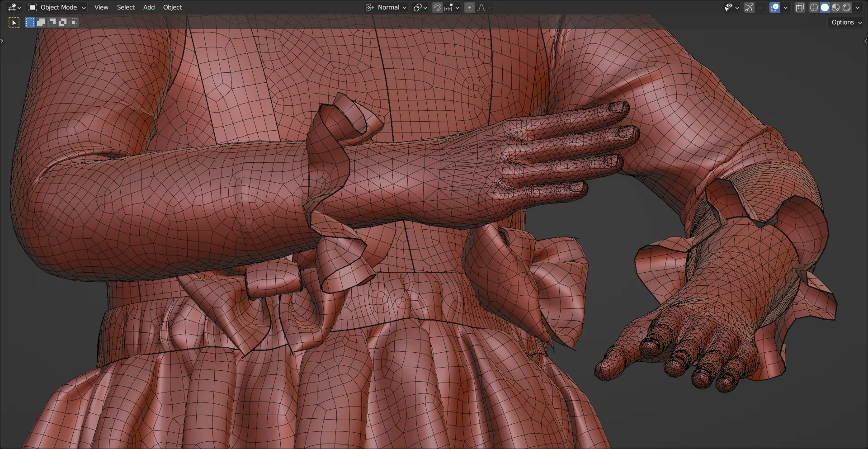Image resolution: width=868 pixels, height=449 pixels.
Task: Open object type visibility dropdown
Action: click(x=731, y=7)
